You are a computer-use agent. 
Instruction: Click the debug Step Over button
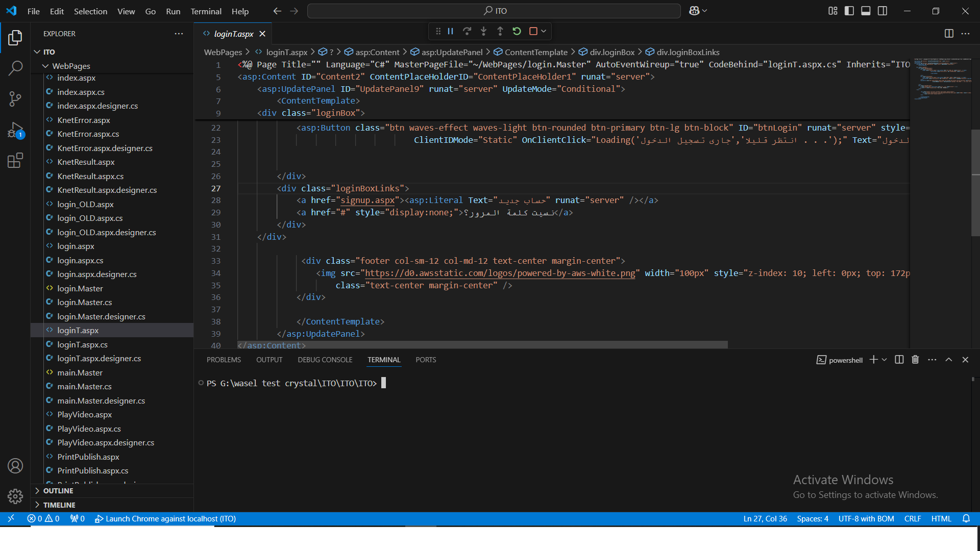point(467,32)
